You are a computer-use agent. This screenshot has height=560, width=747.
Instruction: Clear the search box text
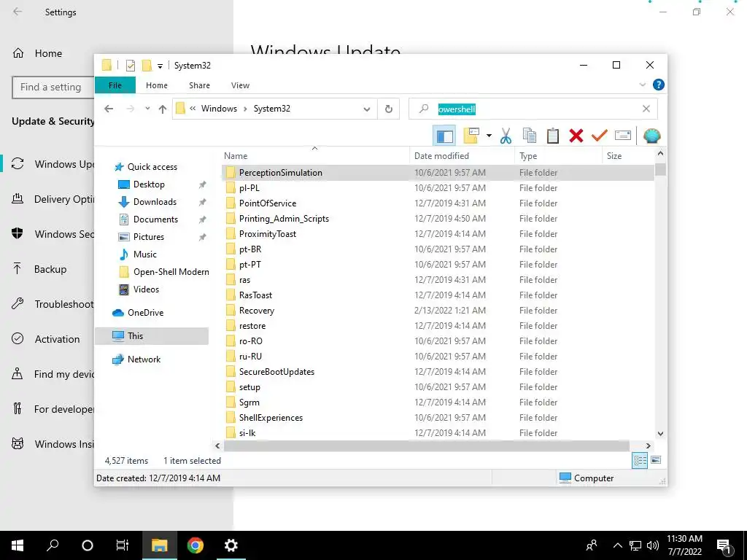pos(646,109)
